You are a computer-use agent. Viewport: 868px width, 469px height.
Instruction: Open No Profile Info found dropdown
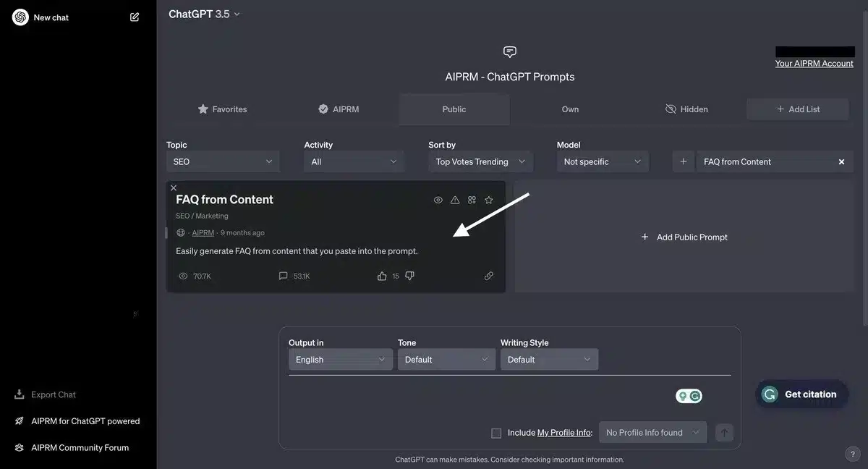653,433
